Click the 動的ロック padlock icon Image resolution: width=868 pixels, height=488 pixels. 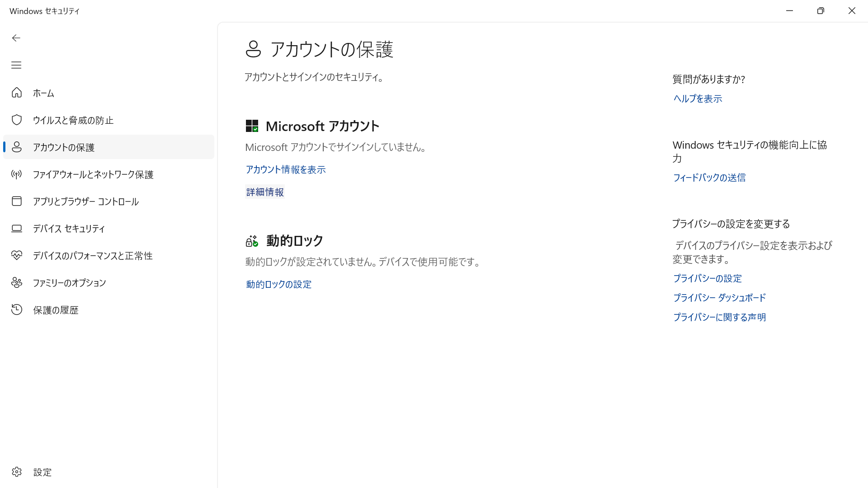(x=251, y=240)
